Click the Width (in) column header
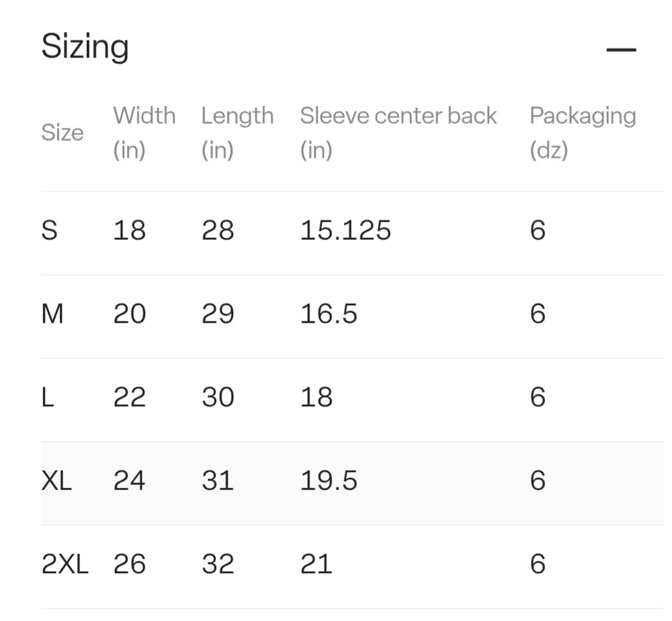The image size is (672, 621). coord(144,132)
